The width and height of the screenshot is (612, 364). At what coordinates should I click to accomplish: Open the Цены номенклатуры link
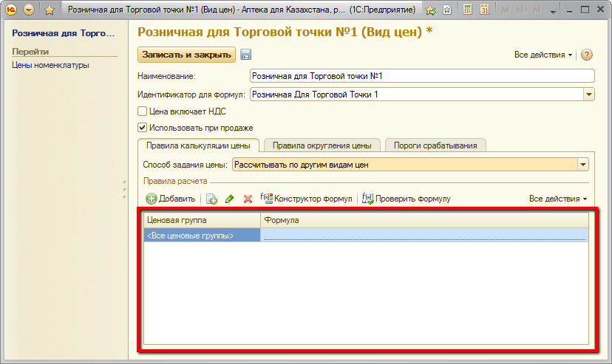[x=50, y=65]
